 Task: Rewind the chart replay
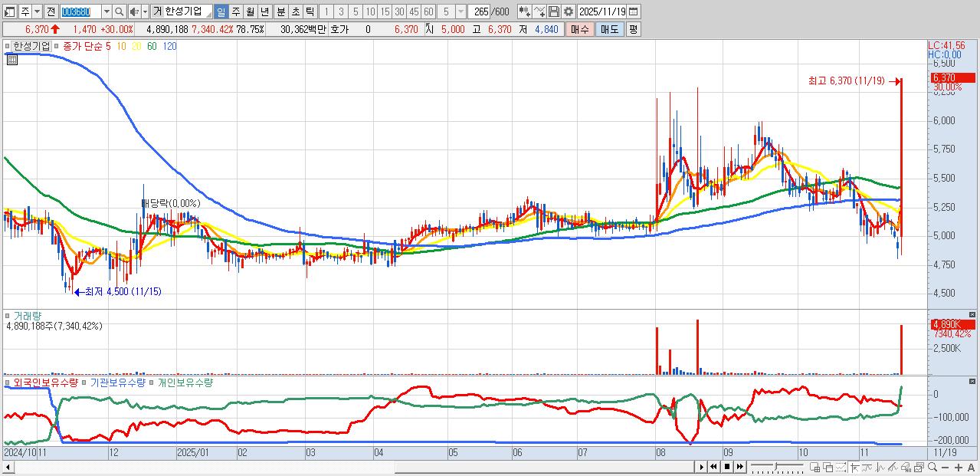pos(713,467)
